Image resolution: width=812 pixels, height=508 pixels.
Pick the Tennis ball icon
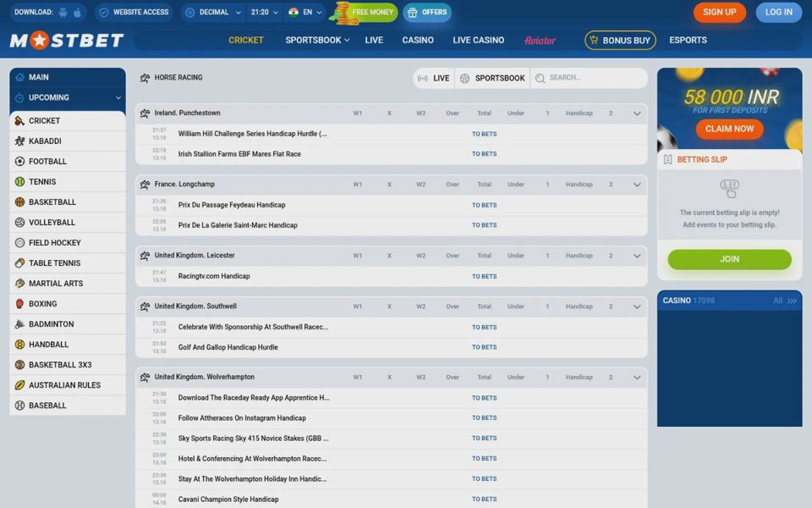tap(19, 182)
